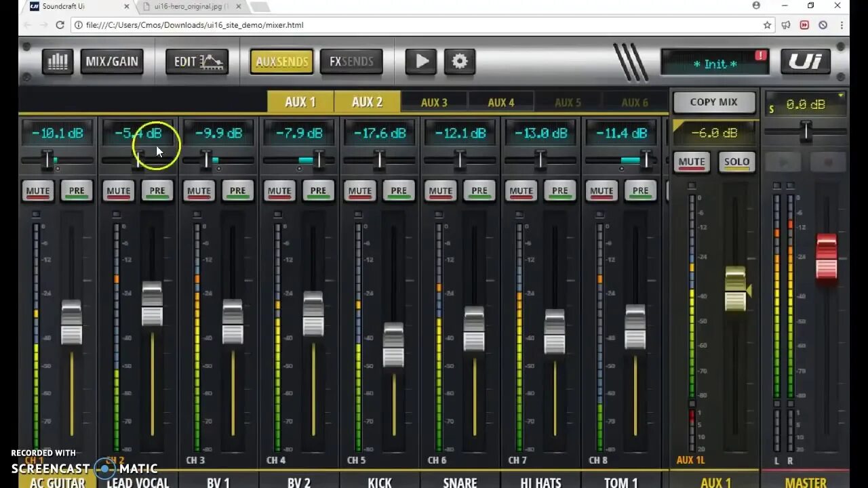Image resolution: width=868 pixels, height=488 pixels.
Task: Click the master balance slider
Action: [x=806, y=130]
